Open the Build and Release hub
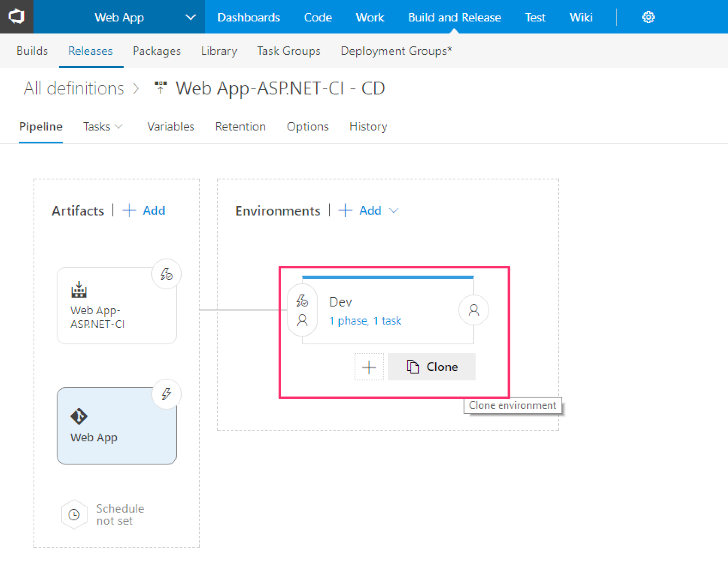Screen dimensions: 728x571 [x=455, y=17]
